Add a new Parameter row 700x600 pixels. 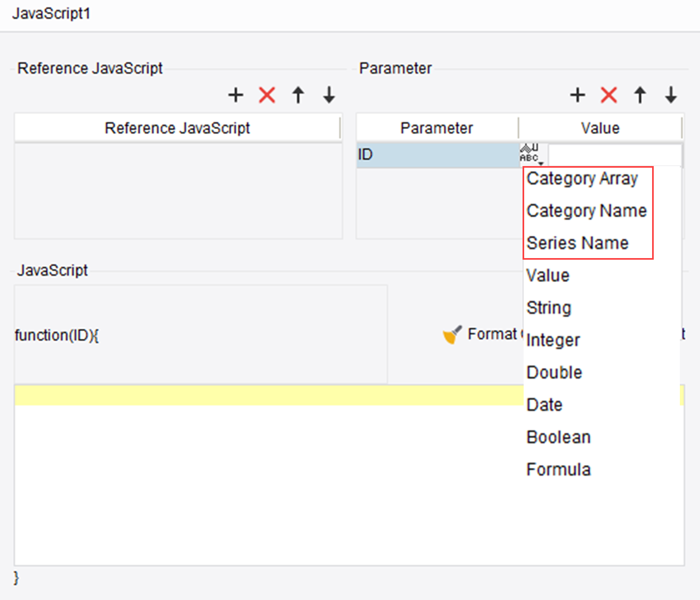point(577,95)
